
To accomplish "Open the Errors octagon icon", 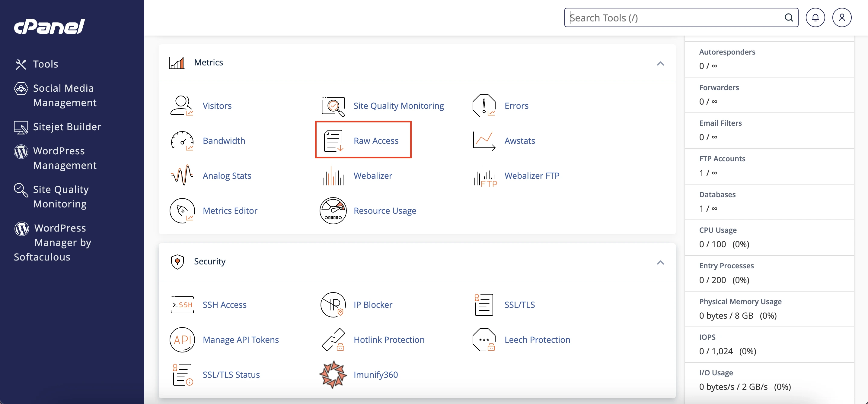I will point(484,106).
